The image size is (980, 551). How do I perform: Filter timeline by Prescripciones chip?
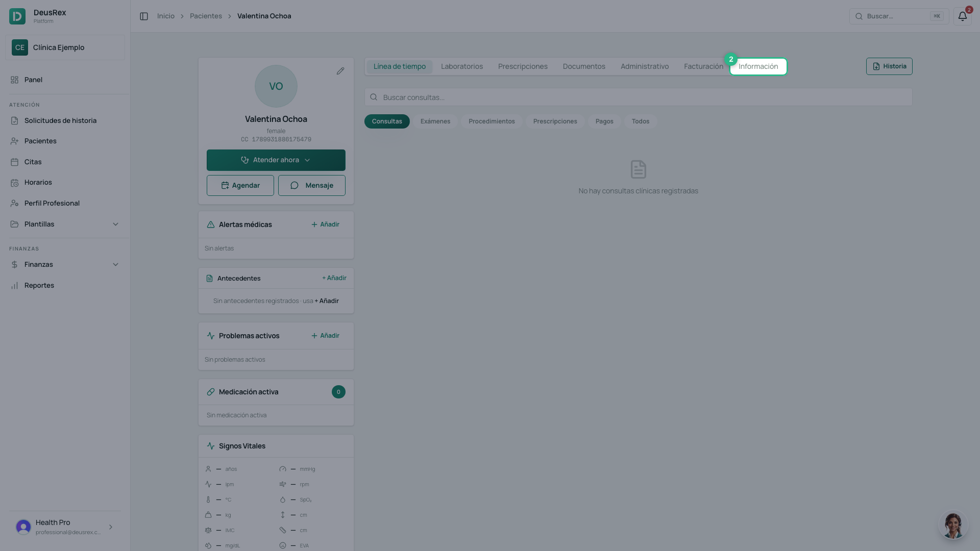point(555,121)
